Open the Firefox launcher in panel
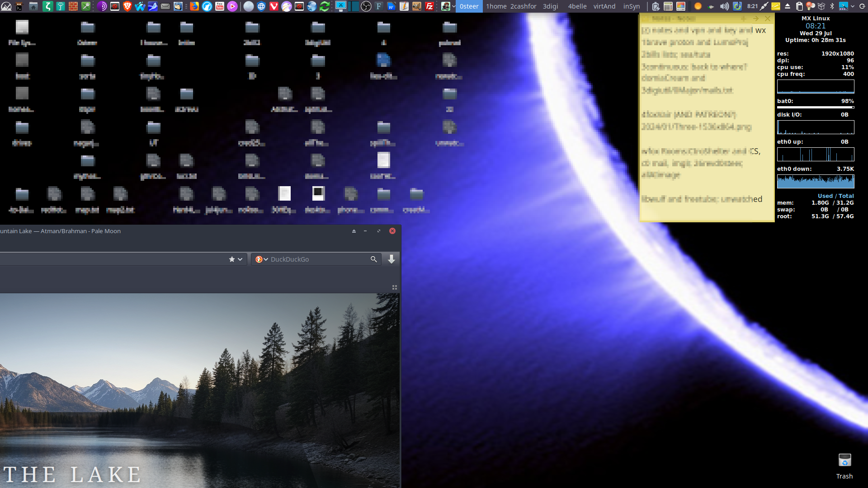 click(x=194, y=6)
